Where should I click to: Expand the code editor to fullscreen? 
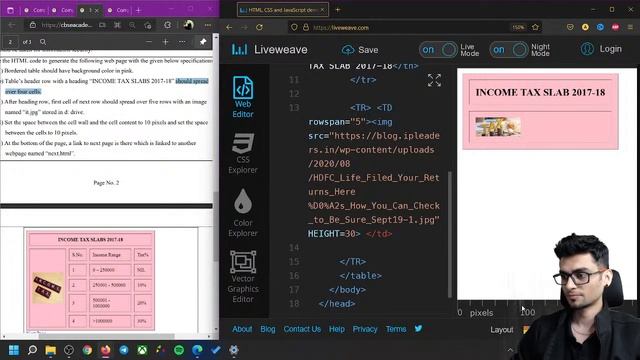[434, 80]
